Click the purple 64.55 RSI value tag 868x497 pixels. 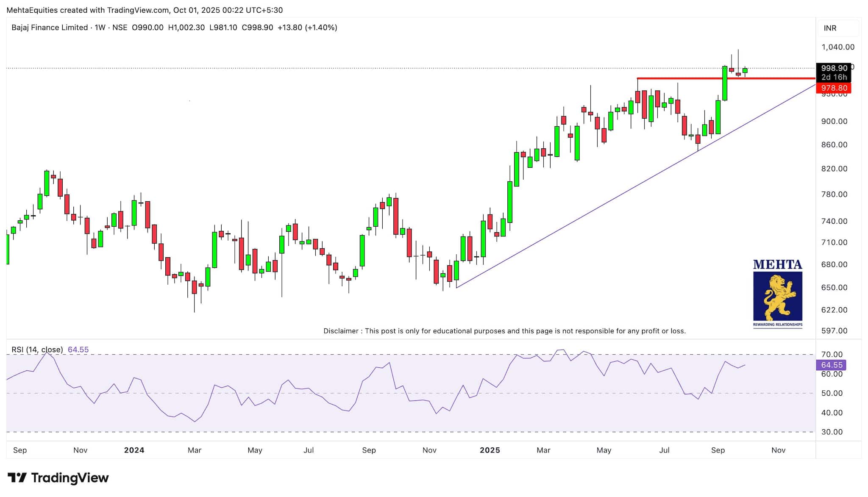click(831, 365)
